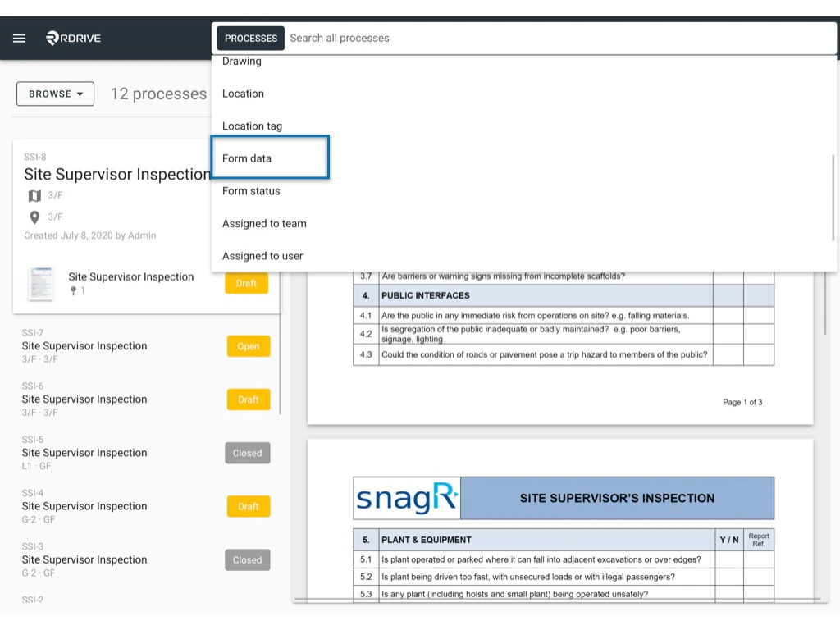Click the location pin icon showing 3/F

[33, 217]
